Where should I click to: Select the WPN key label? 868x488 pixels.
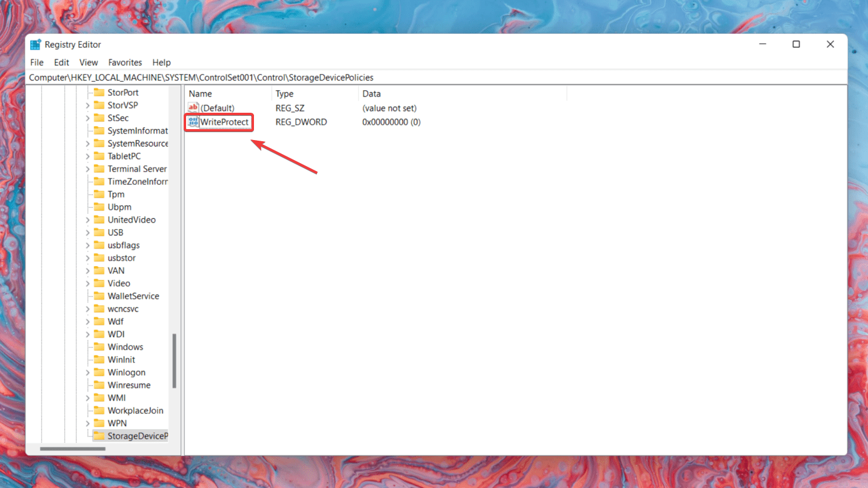click(117, 423)
